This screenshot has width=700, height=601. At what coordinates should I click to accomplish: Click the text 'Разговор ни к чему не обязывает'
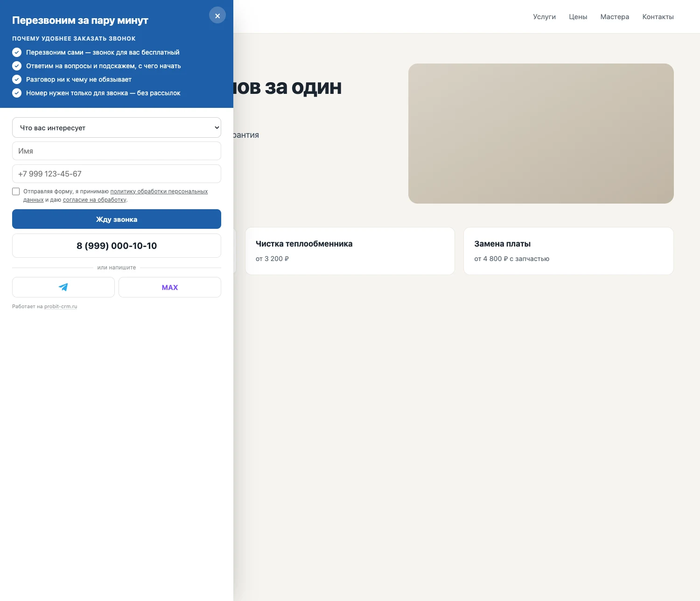[x=79, y=79]
